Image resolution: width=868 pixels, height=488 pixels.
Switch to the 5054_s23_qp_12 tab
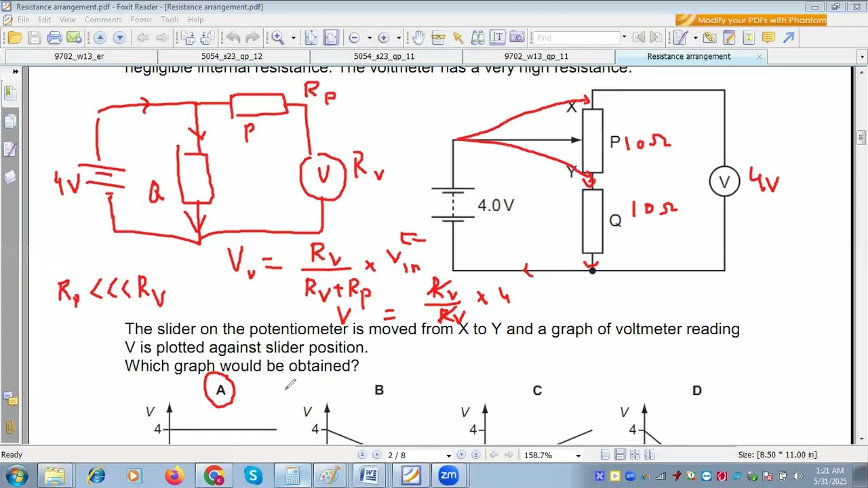[x=232, y=57]
